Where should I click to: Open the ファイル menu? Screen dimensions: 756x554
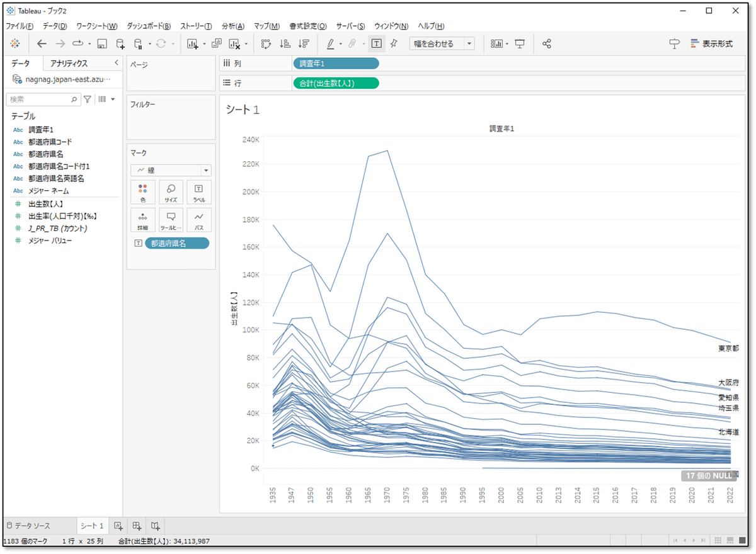click(20, 26)
